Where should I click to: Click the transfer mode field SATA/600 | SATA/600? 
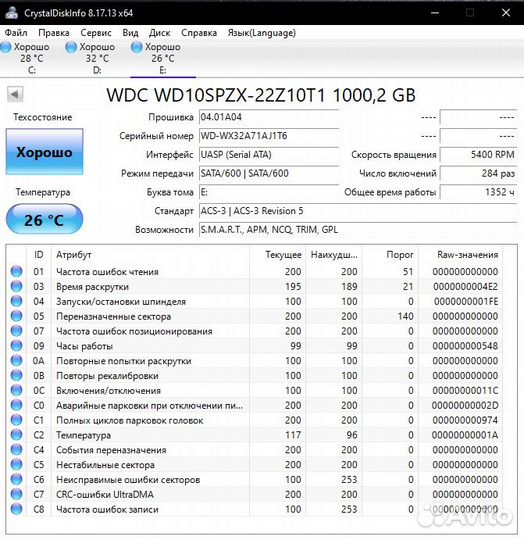[269, 173]
